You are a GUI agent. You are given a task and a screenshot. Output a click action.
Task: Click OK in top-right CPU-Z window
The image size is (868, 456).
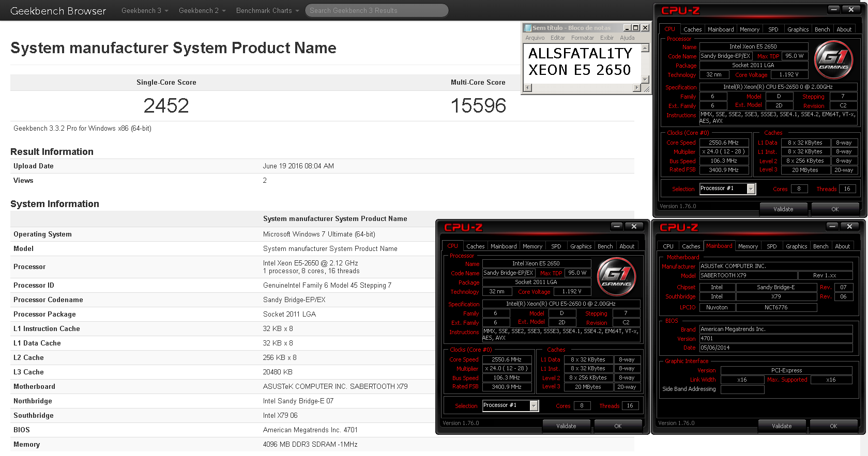(835, 209)
